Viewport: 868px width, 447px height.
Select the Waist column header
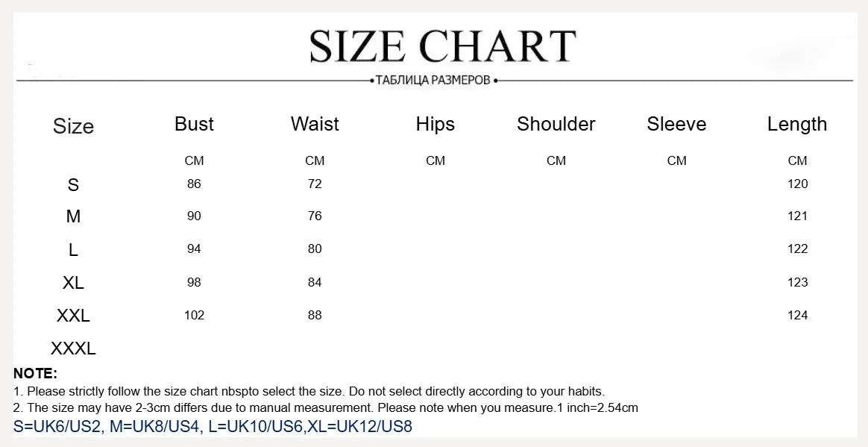point(315,124)
